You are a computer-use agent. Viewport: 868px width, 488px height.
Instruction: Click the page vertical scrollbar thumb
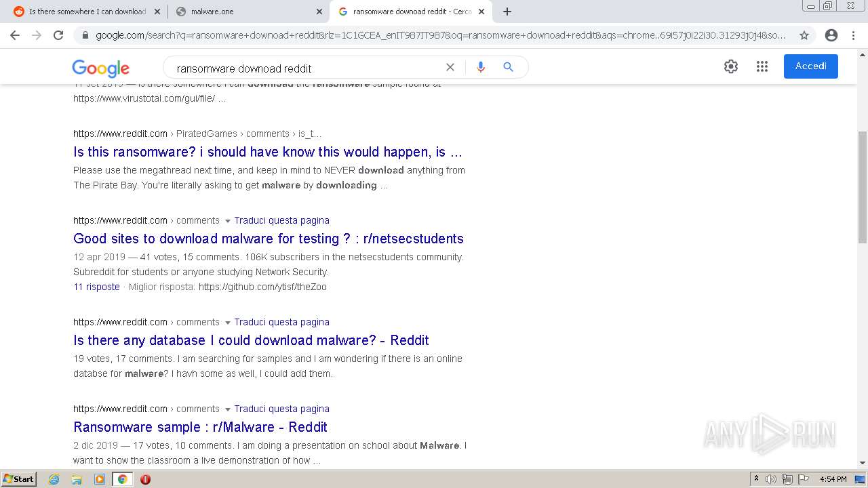[x=863, y=186]
